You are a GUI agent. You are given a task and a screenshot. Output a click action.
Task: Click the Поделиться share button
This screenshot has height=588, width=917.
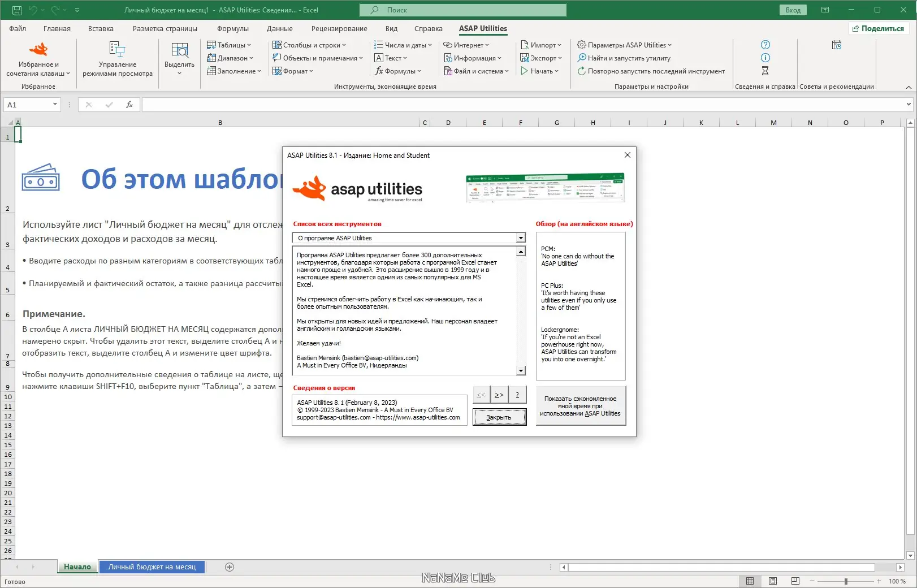click(x=879, y=29)
